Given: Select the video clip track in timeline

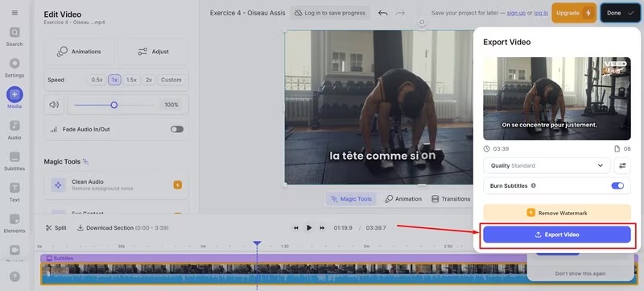Looking at the screenshot, I should 283,274.
